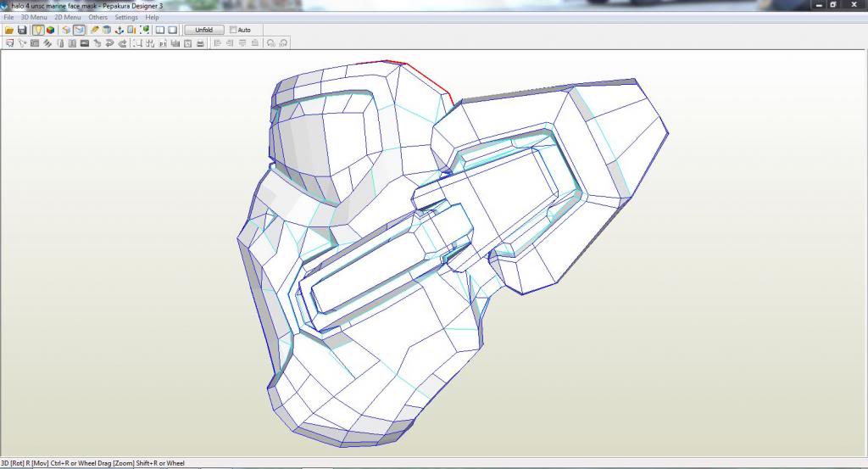868x469 pixels.
Task: Open the Help menu
Action: coord(152,17)
